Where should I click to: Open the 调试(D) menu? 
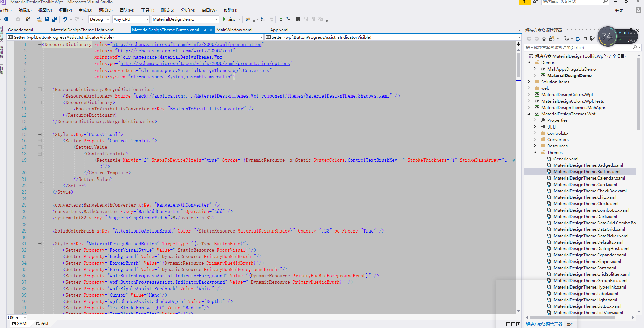tap(106, 10)
